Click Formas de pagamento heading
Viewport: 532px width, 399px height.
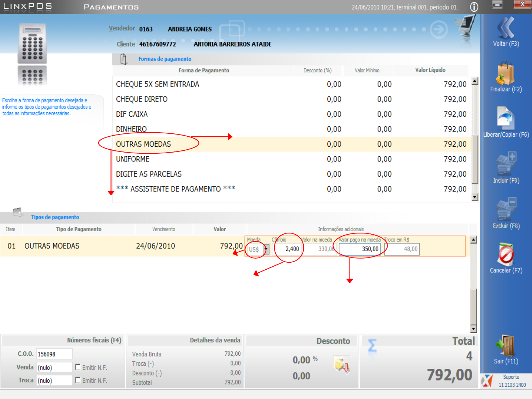165,59
